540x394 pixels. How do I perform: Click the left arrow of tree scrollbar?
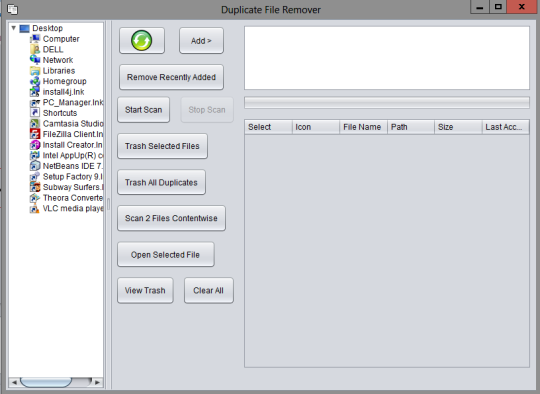[14, 382]
